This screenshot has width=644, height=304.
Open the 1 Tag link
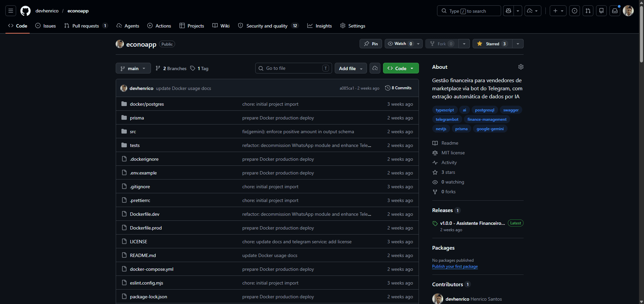[x=199, y=68]
